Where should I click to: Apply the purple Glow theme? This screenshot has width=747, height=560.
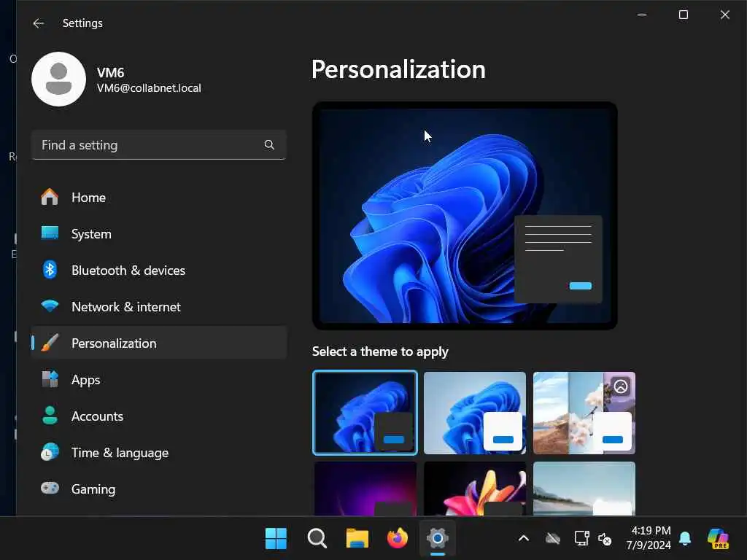pos(365,488)
